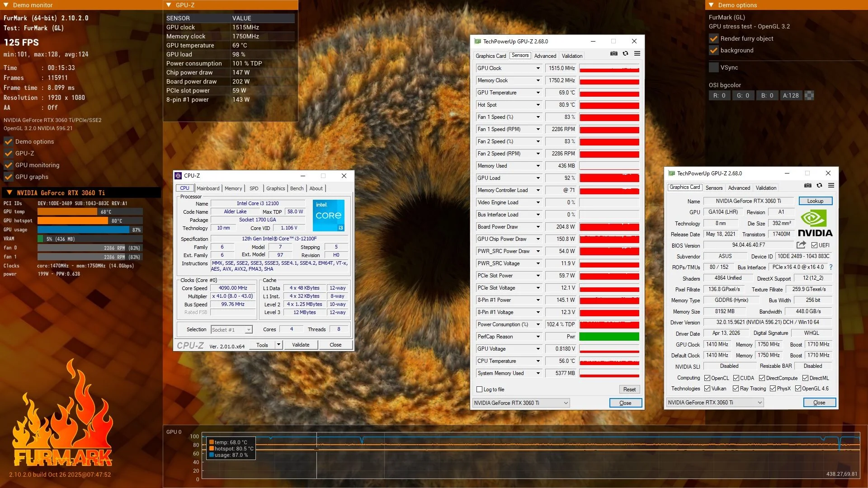This screenshot has width=868, height=488.
Task: Click the green PerfCap Reason graph bar
Action: 609,337
